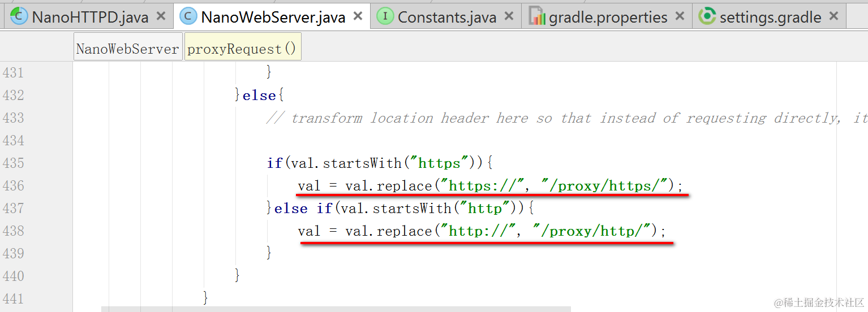Screen dimensions: 868x312
Task: Click the settings.gradle file icon
Action: coord(707,16)
